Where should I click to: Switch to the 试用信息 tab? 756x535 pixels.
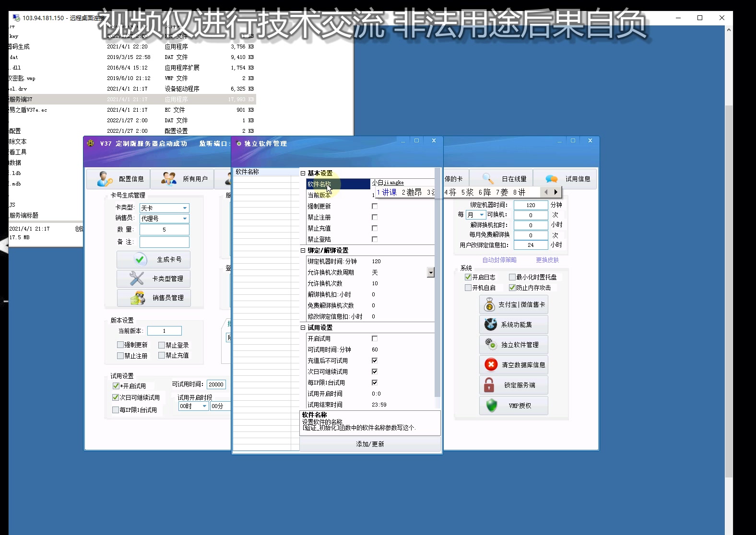pos(565,179)
